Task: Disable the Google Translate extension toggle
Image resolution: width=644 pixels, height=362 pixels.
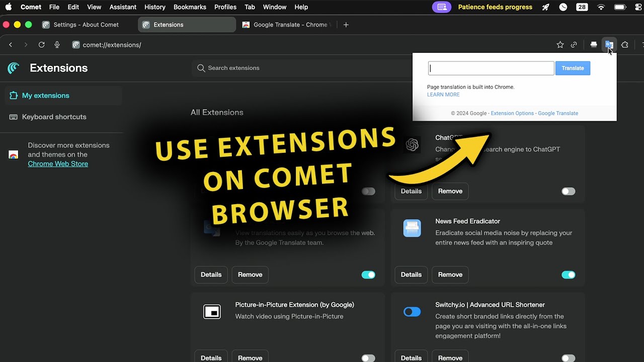Action: tap(368, 275)
